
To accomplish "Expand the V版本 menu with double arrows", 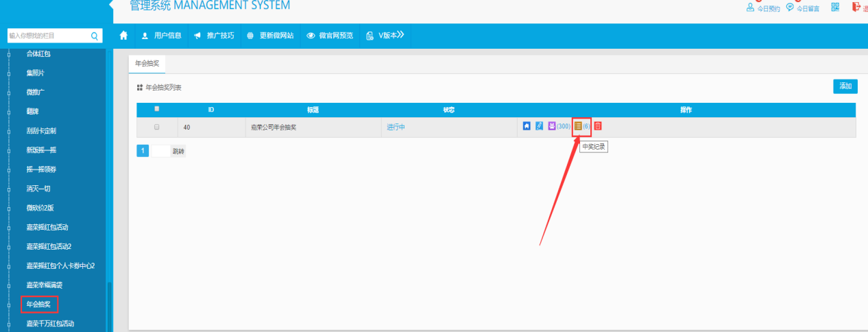I will click(386, 36).
